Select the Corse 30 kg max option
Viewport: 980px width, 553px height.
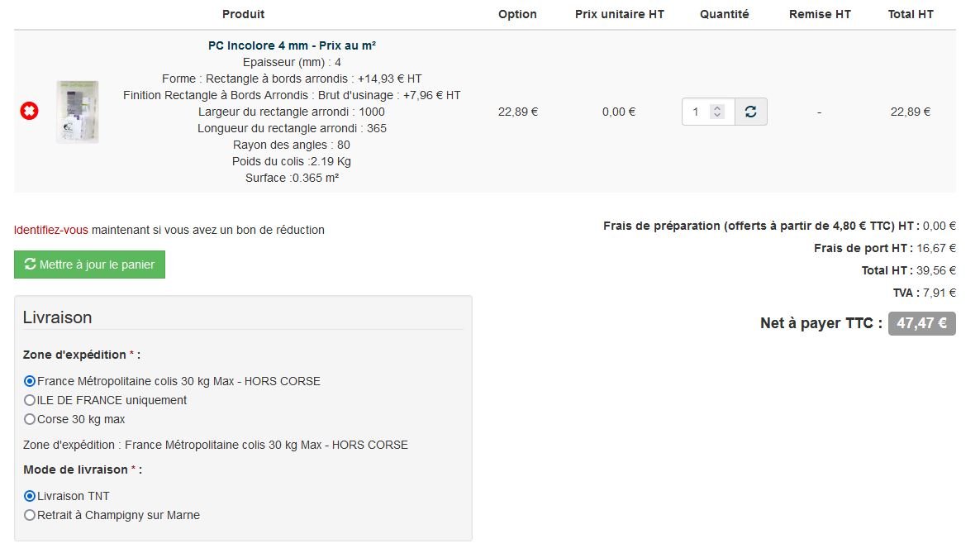(x=30, y=419)
